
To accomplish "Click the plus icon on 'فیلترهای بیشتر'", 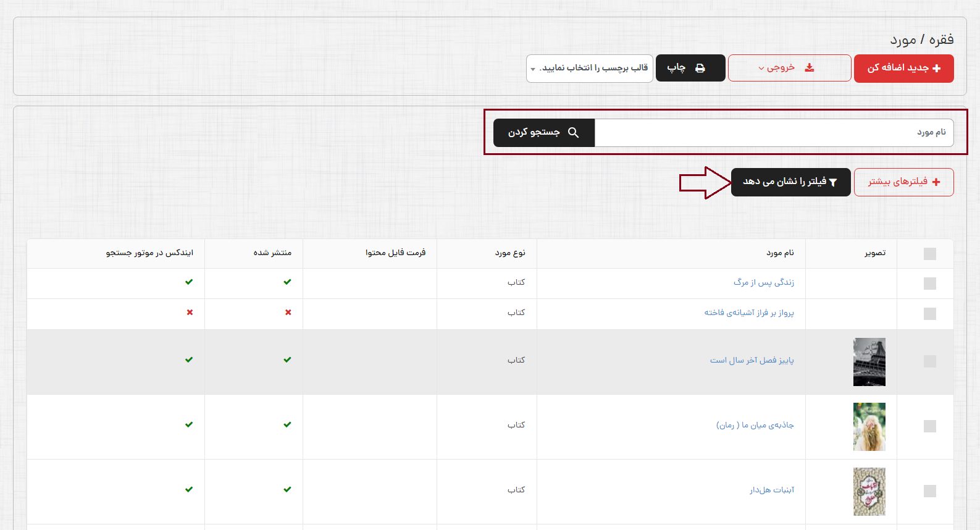I will click(x=936, y=182).
